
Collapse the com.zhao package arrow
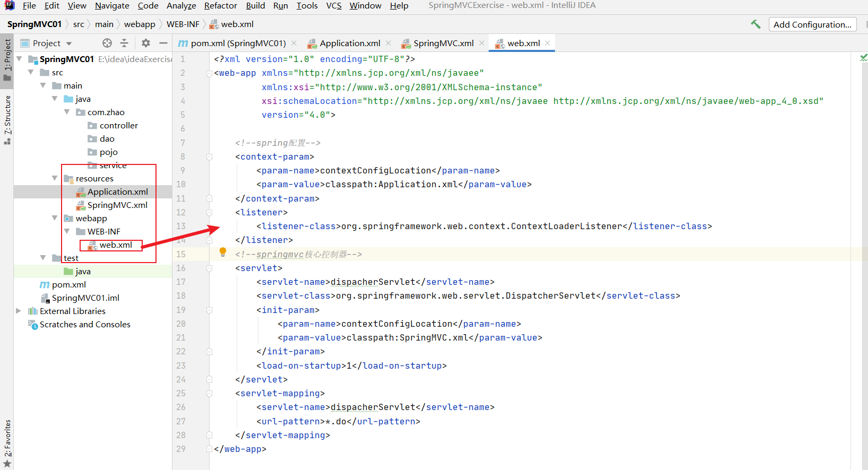pyautogui.click(x=67, y=112)
